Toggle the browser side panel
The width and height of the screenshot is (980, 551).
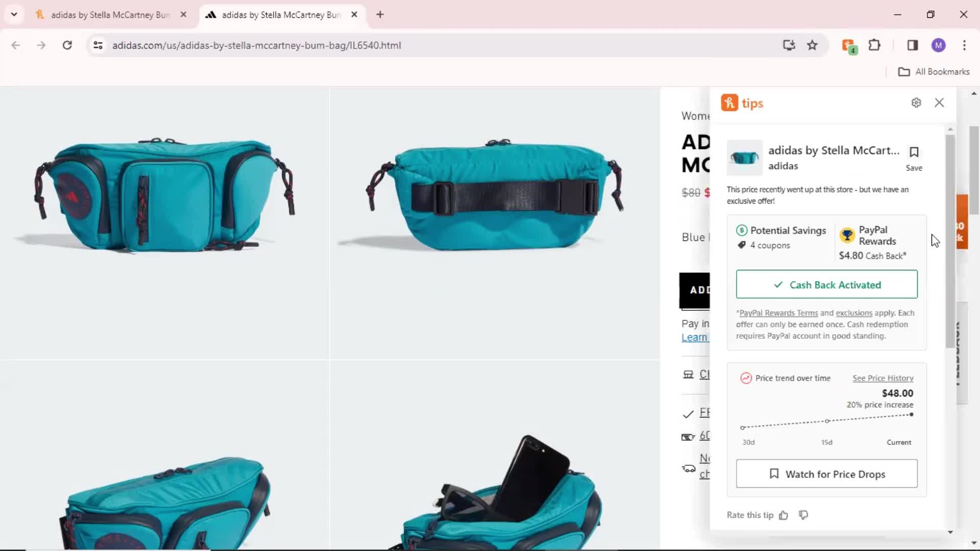[913, 45]
